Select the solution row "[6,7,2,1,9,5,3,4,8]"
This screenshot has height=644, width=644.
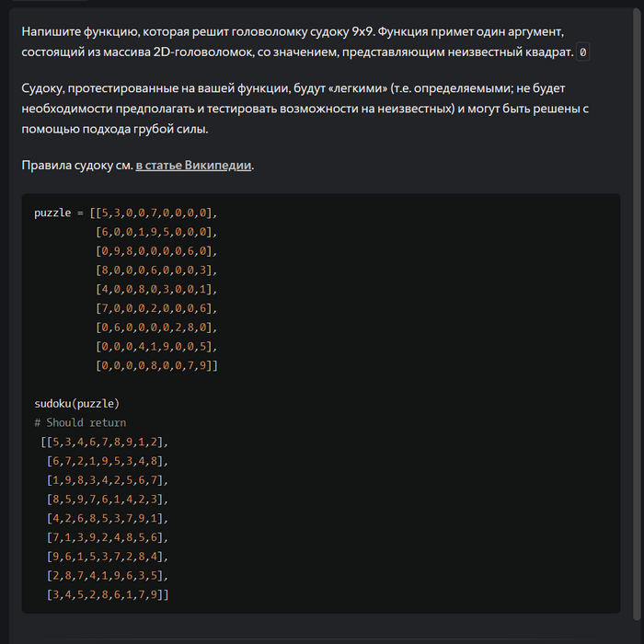tap(108, 461)
